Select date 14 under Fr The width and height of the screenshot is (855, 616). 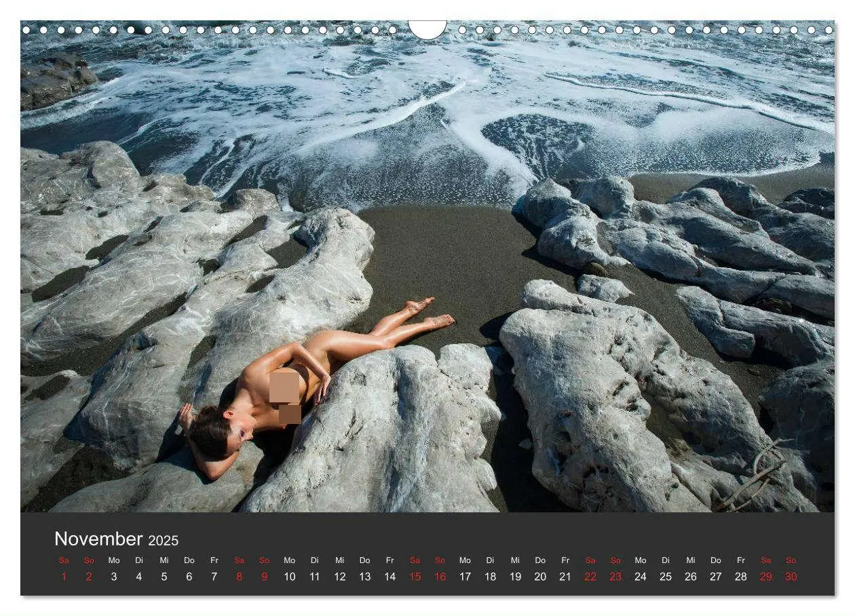pyautogui.click(x=390, y=577)
